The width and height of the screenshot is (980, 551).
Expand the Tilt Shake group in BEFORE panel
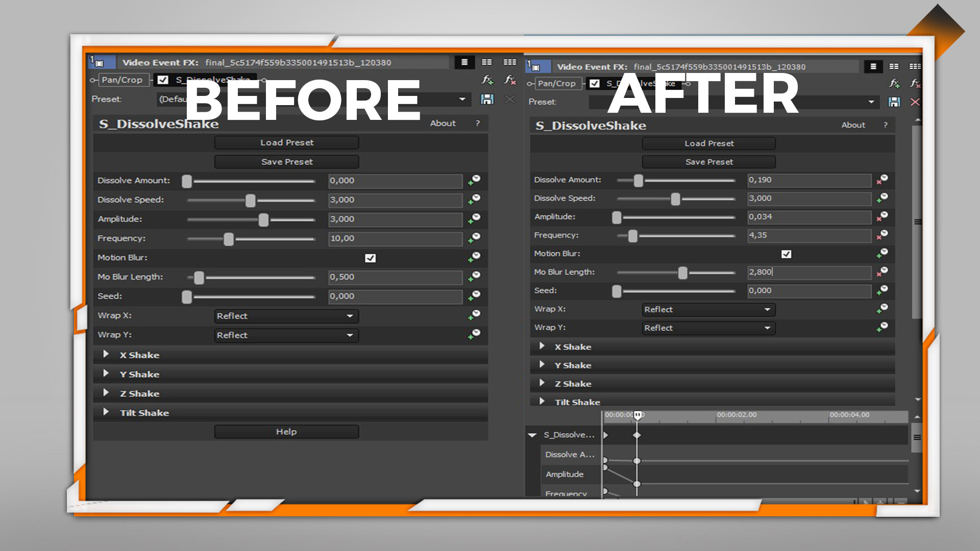pos(106,412)
